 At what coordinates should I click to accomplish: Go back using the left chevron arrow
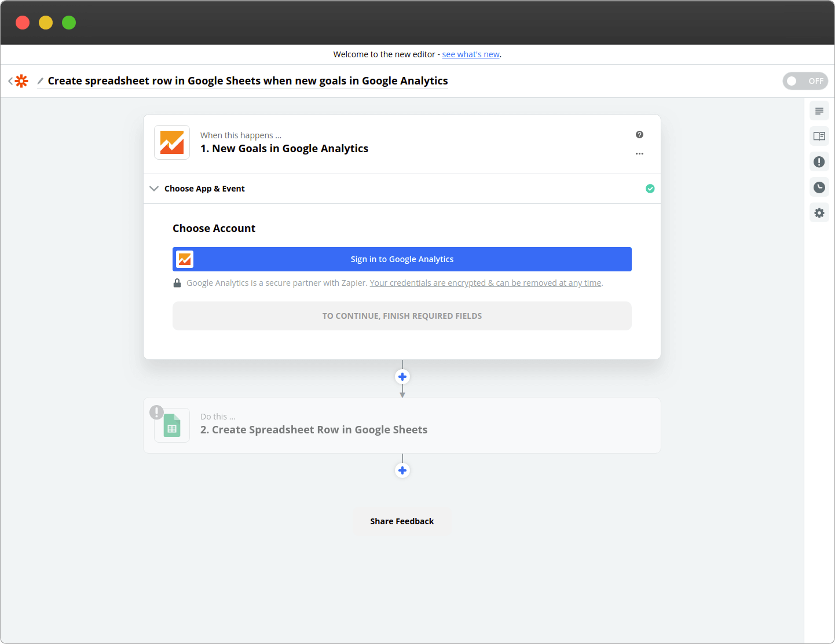point(10,81)
